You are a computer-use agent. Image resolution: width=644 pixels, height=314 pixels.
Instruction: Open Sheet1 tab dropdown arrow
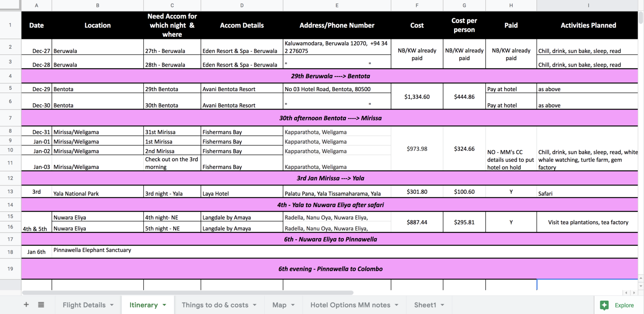click(442, 305)
